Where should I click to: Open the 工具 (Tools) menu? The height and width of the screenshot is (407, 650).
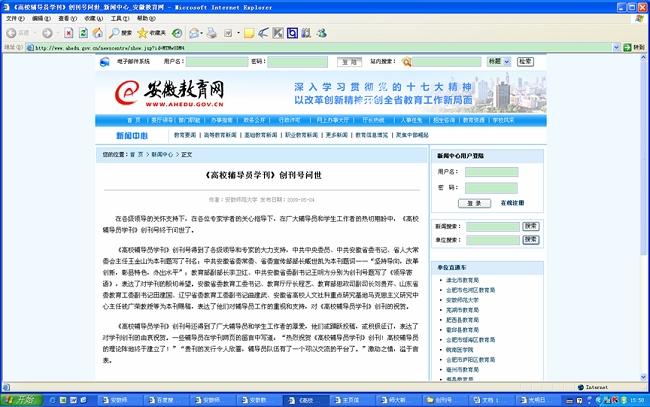pos(120,19)
